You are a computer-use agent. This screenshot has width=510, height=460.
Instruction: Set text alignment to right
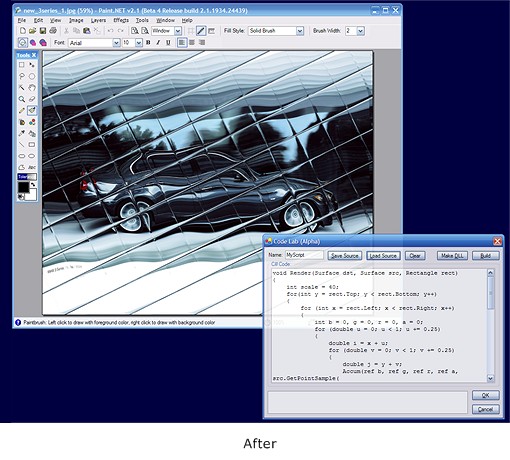click(x=202, y=43)
